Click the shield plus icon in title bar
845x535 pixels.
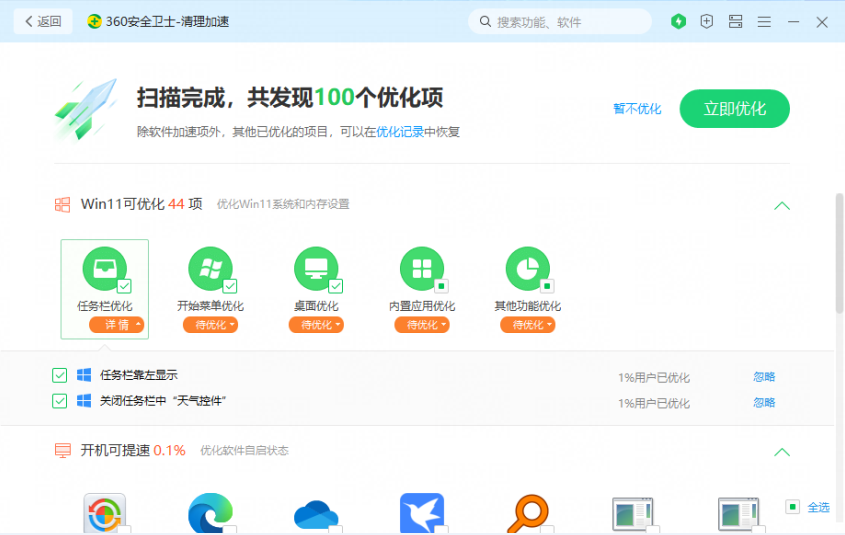click(707, 21)
